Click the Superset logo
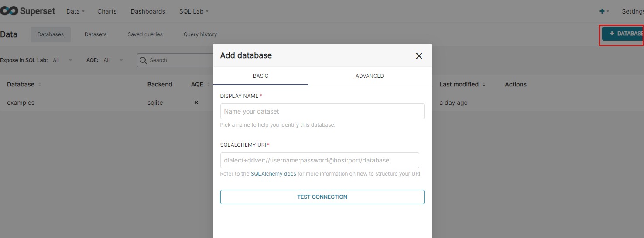Image resolution: width=644 pixels, height=238 pixels. click(x=28, y=11)
